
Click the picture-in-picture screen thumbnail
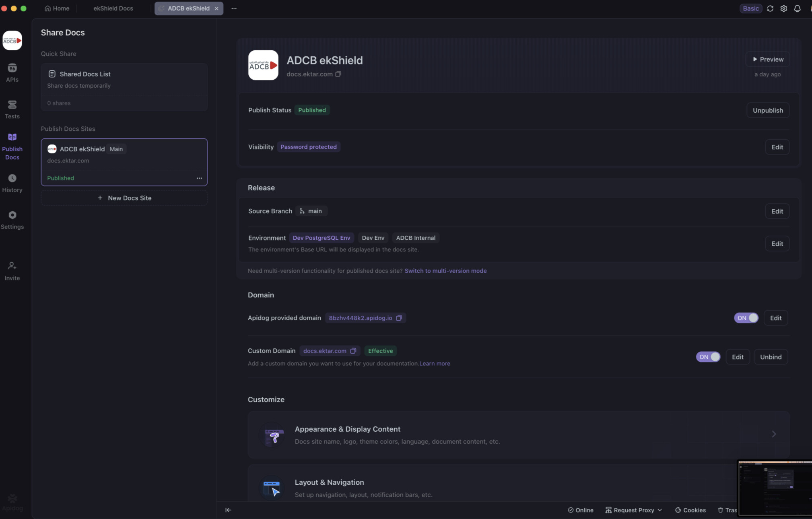tap(775, 488)
